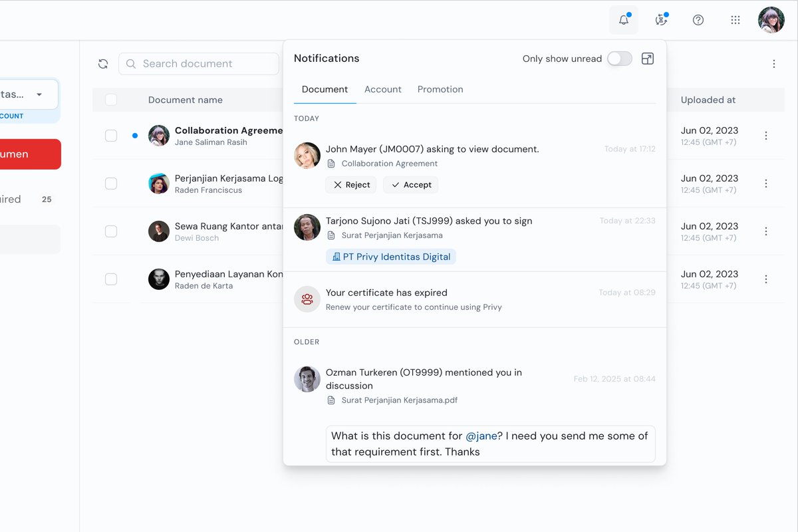Open the Sewa Ruang Kantor document name
This screenshot has height=532, width=798.
[x=229, y=226]
